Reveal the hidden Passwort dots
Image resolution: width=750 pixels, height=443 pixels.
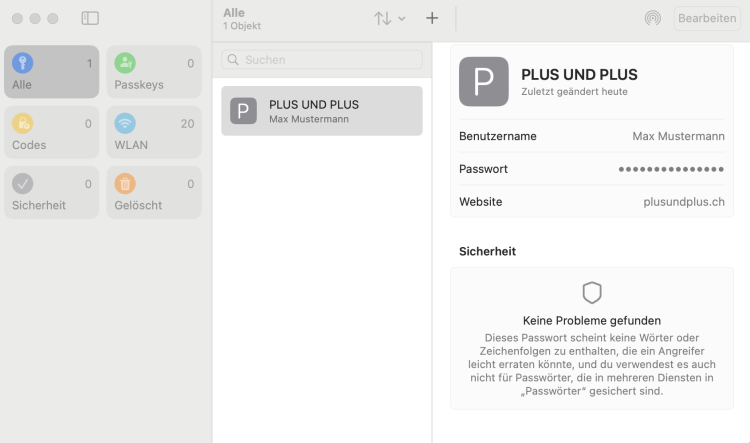click(671, 169)
